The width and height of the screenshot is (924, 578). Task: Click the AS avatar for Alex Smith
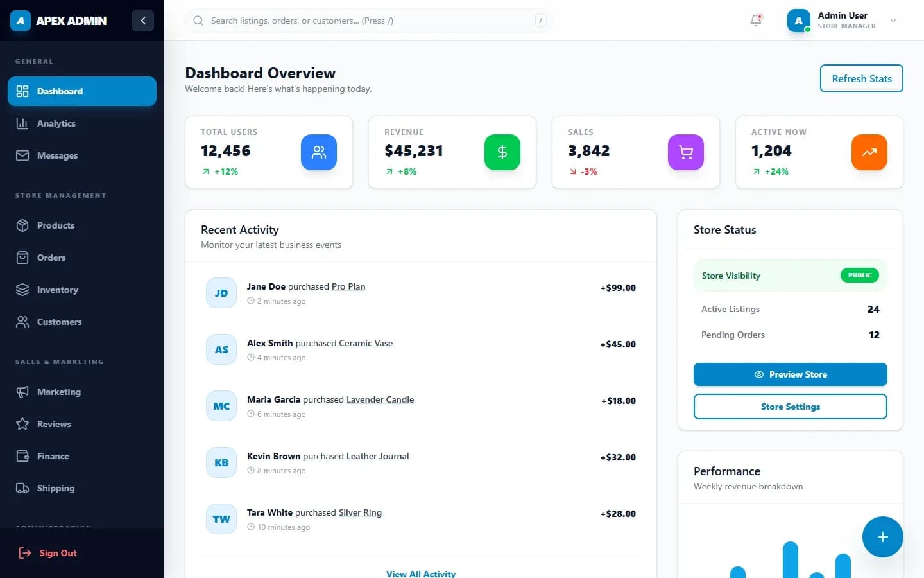point(221,349)
